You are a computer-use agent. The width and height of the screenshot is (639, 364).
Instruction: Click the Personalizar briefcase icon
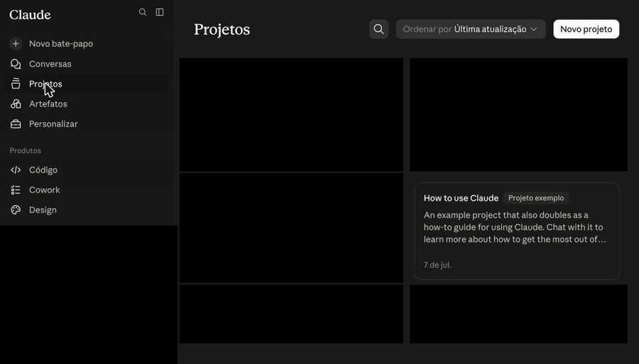(16, 123)
